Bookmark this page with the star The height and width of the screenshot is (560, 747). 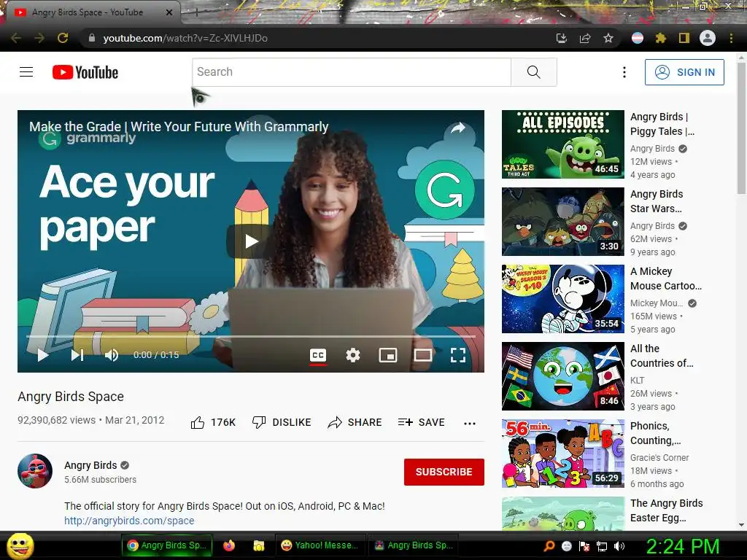608,38
